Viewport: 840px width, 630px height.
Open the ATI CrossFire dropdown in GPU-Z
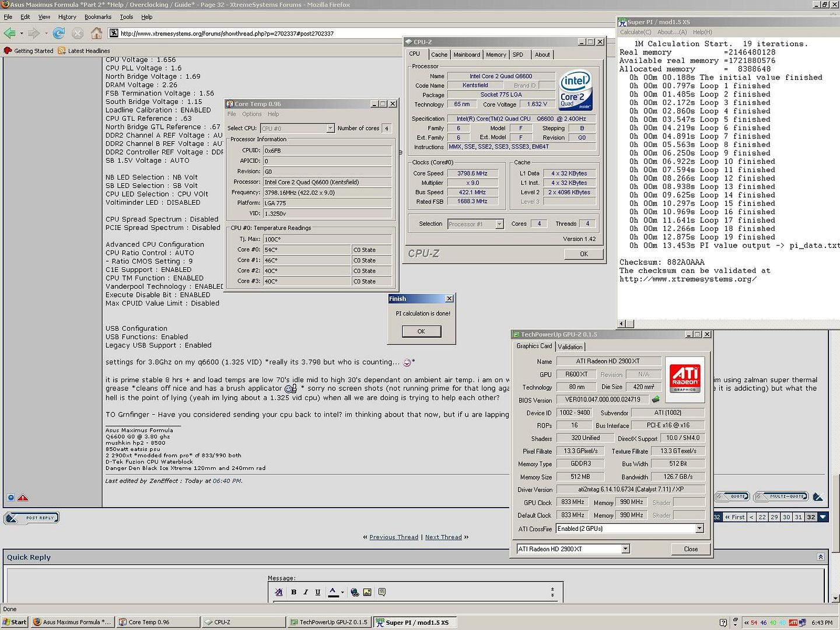(699, 528)
